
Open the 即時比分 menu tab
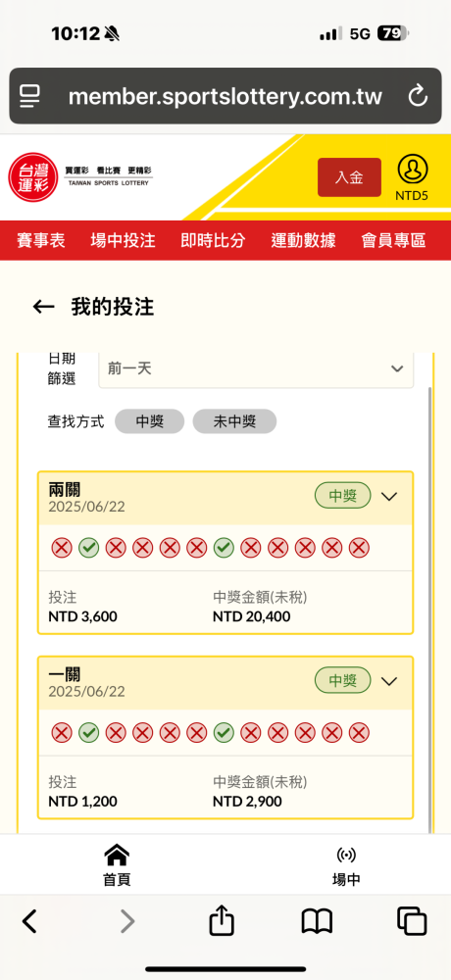213,241
